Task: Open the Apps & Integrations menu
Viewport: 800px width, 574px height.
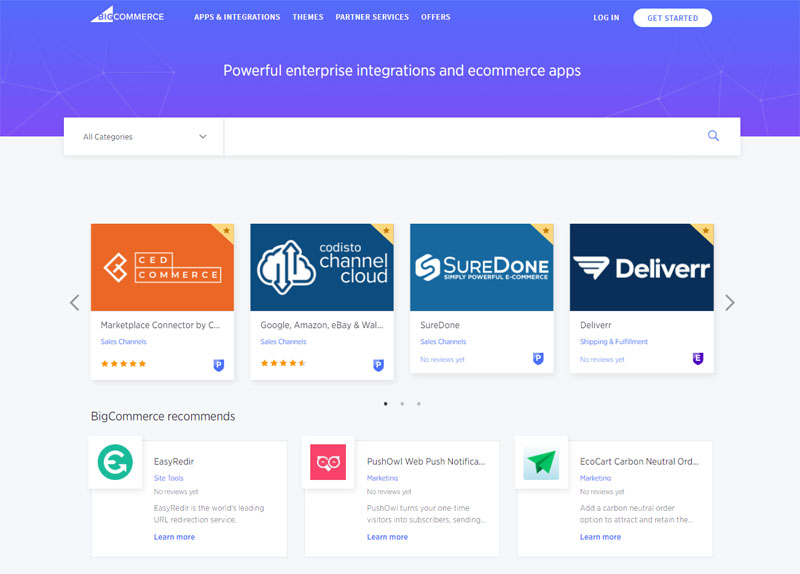Action: coord(235,17)
